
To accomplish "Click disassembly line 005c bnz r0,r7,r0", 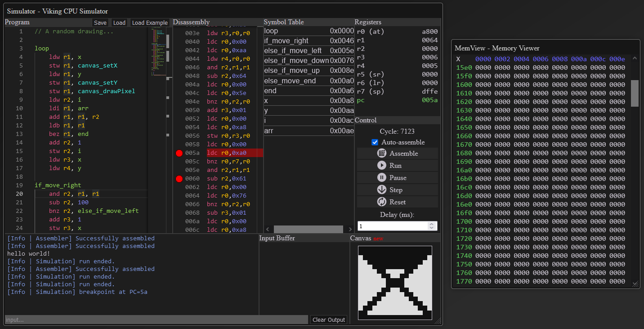I will point(218,162).
